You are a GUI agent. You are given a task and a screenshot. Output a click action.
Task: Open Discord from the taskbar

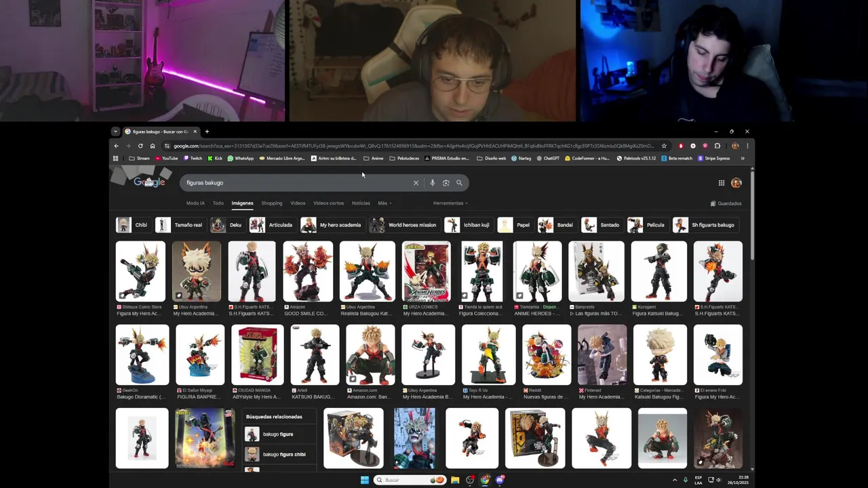tap(500, 480)
